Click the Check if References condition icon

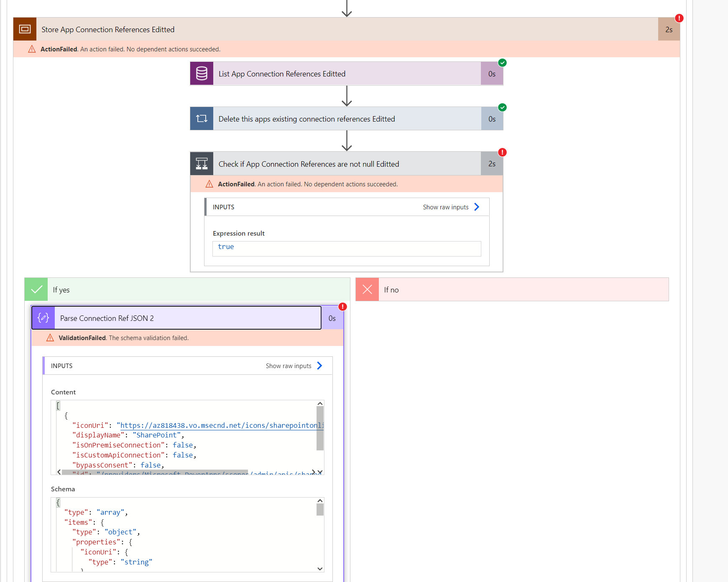coord(202,163)
